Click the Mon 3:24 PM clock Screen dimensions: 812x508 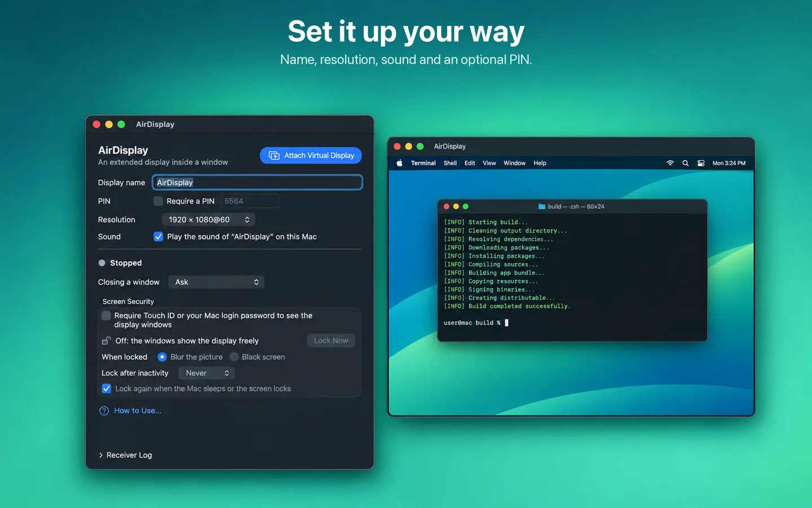pos(729,163)
